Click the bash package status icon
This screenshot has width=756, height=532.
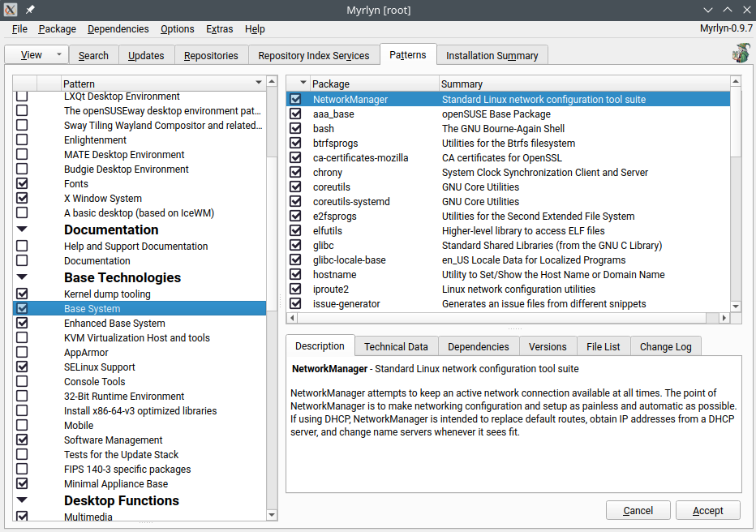[x=296, y=129]
